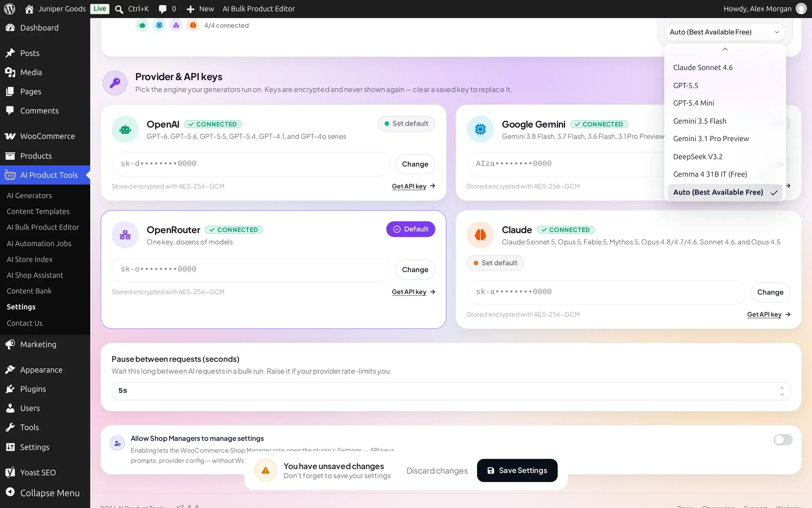Screen dimensions: 812x508
Task: Click the Juniper Goods home icon
Action: coord(29,9)
